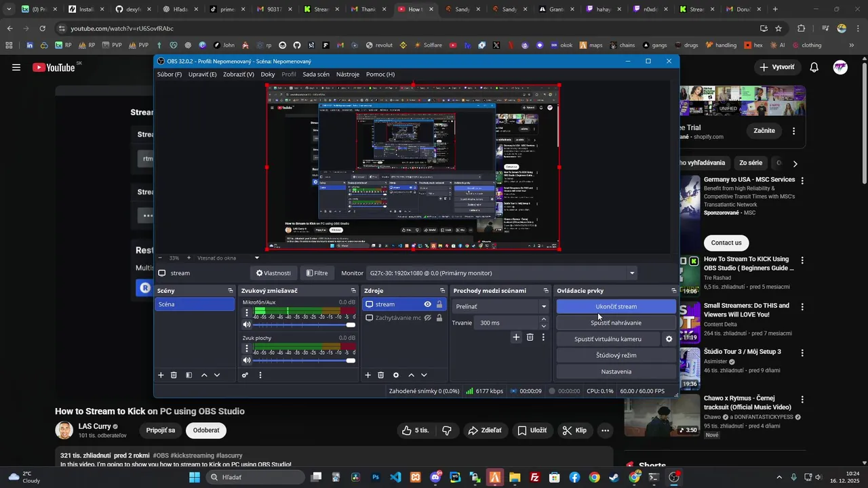Decrease Trvanie duration with down stepper
The height and width of the screenshot is (488, 868).
click(544, 326)
